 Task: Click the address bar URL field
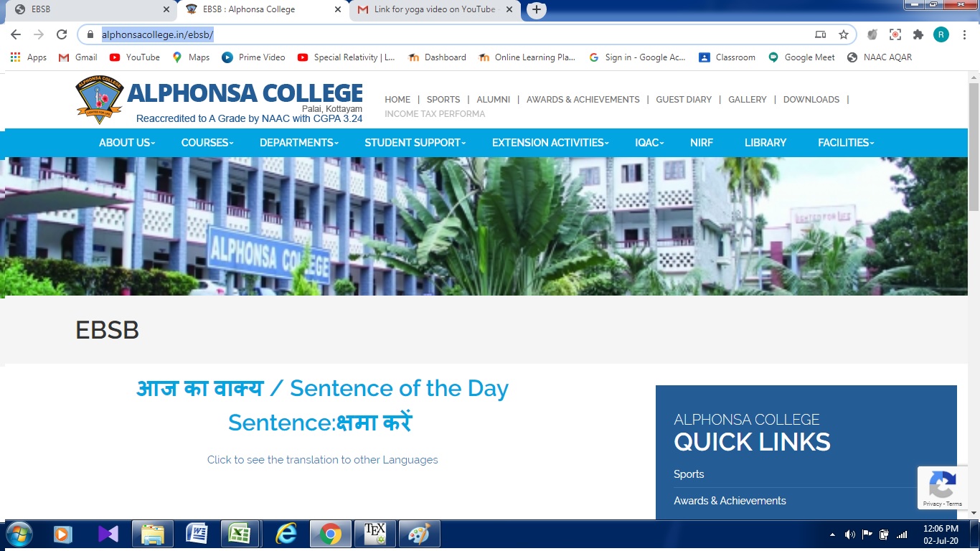[452, 34]
